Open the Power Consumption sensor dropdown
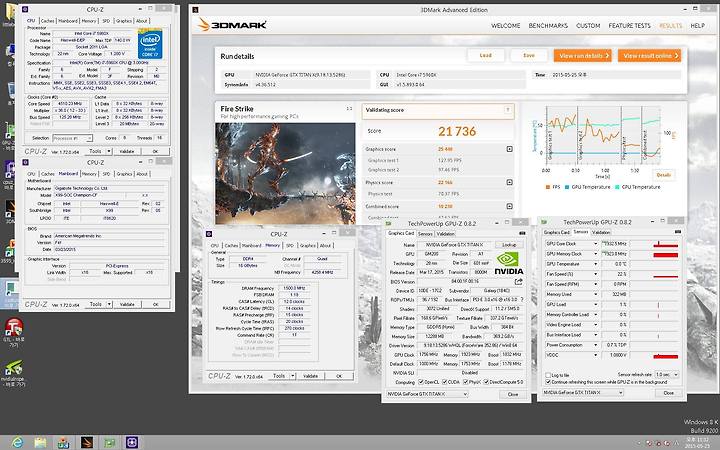 pyautogui.click(x=596, y=345)
